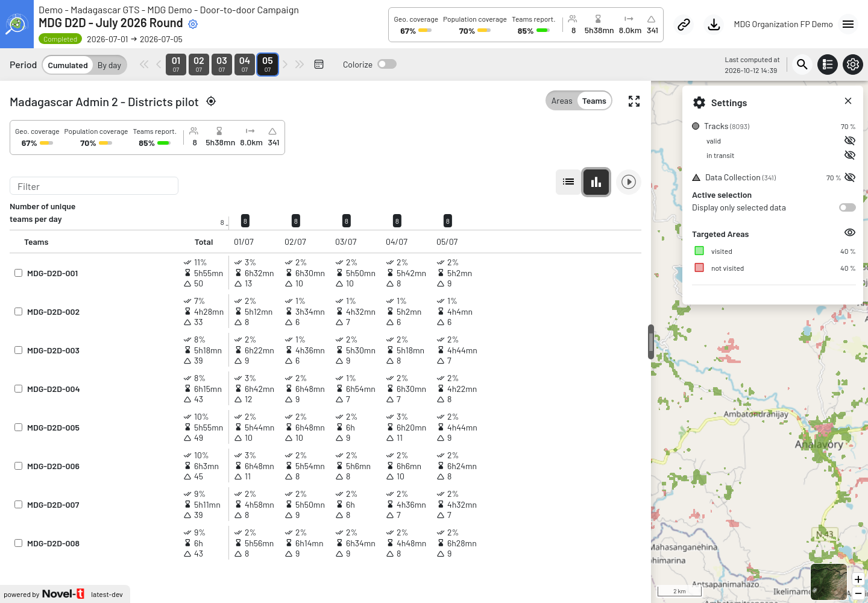Go to the previous day
The width and height of the screenshot is (868, 603).
(x=159, y=65)
